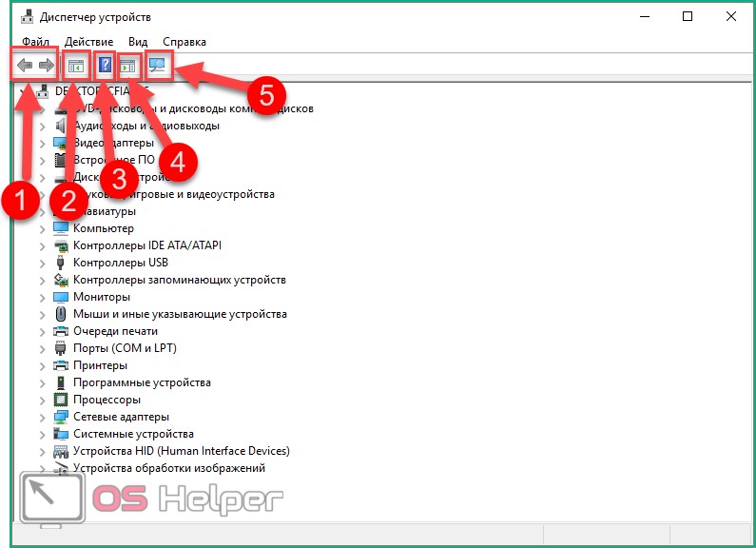Select the Системные устройства label

click(133, 434)
